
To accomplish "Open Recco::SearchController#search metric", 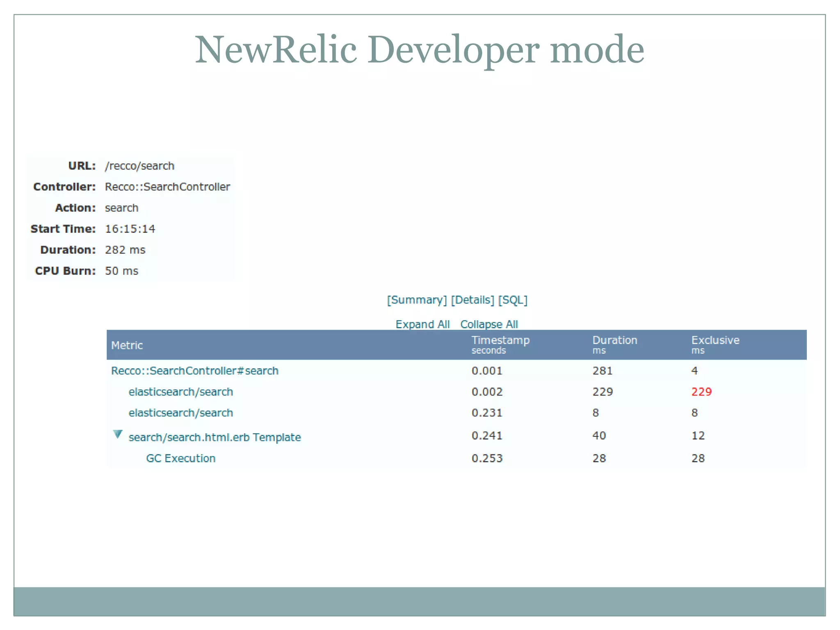I will pos(195,371).
